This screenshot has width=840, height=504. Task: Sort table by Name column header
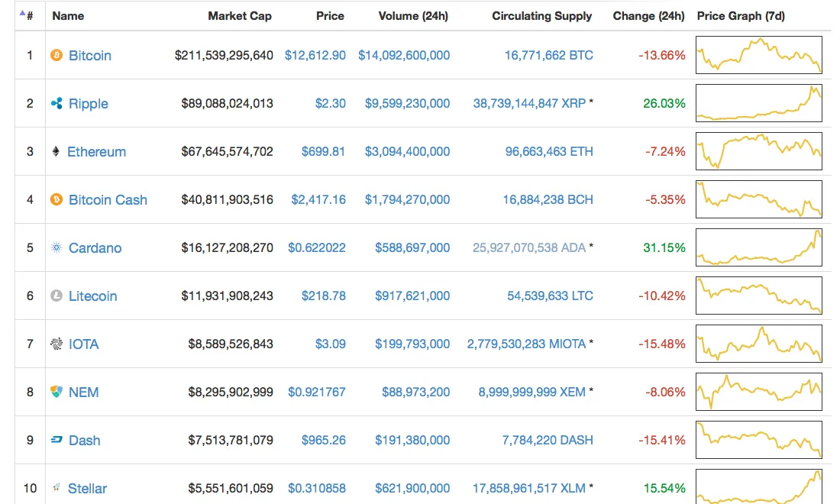coord(68,16)
